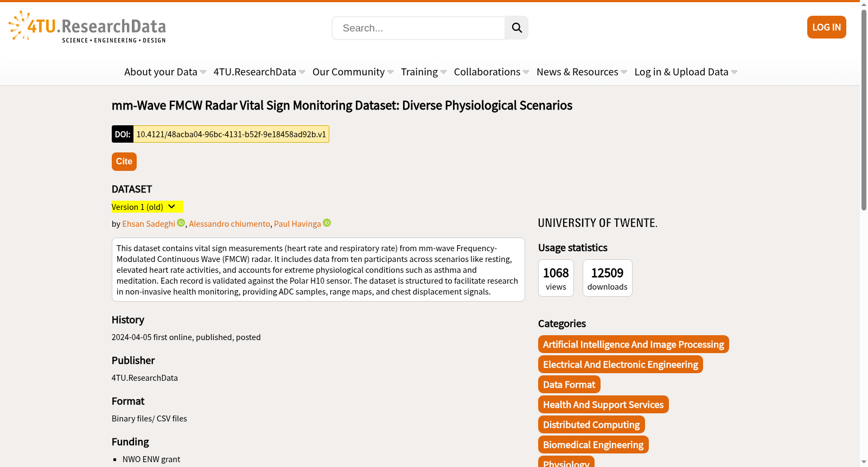
Task: Select the Biomedical Engineering category tag
Action: (593, 445)
